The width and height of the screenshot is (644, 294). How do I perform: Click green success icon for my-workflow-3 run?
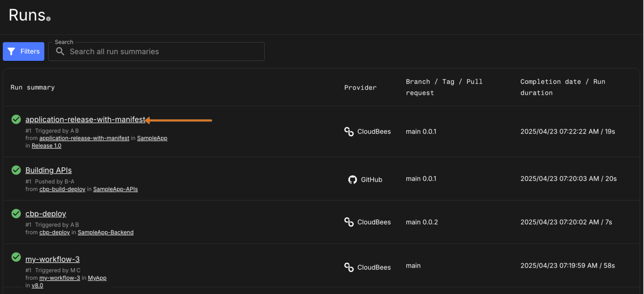point(16,257)
